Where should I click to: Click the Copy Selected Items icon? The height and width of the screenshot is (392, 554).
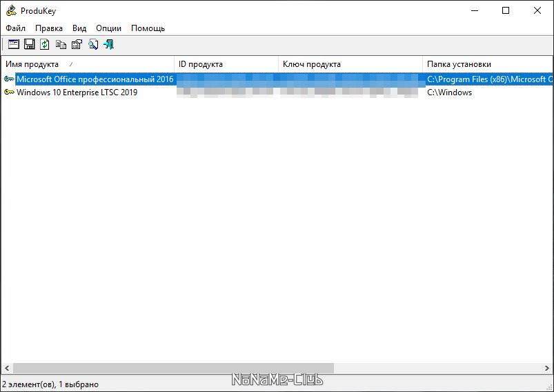click(61, 44)
